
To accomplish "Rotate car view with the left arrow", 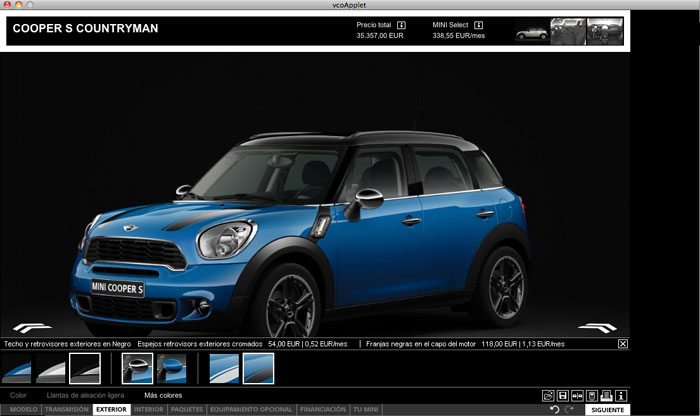I will click(32, 328).
